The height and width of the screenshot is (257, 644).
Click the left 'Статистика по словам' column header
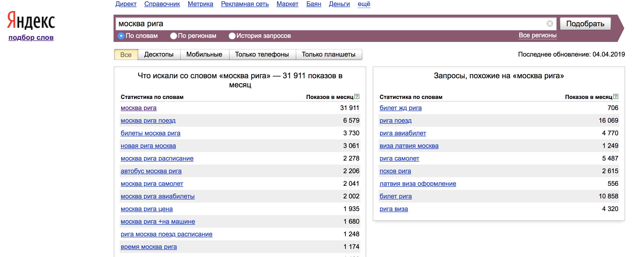152,97
